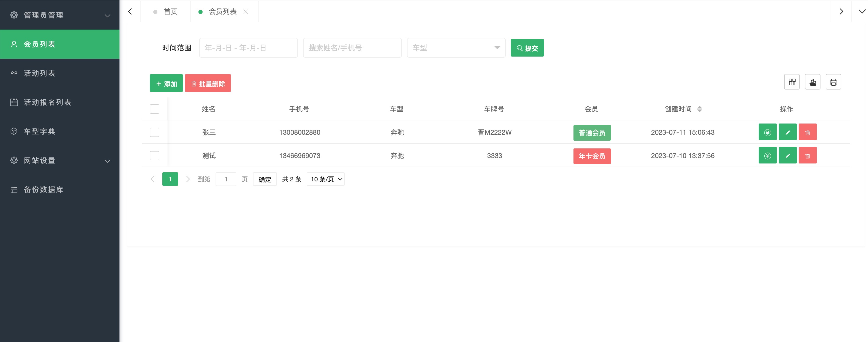Check the checkbox for row 测试
This screenshot has width=868, height=342.
(154, 155)
